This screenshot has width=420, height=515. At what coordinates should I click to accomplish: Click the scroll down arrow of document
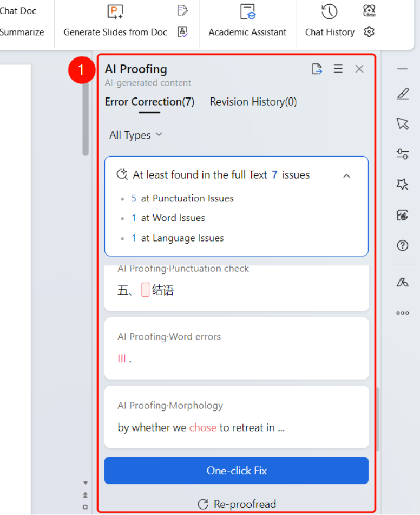point(86,483)
